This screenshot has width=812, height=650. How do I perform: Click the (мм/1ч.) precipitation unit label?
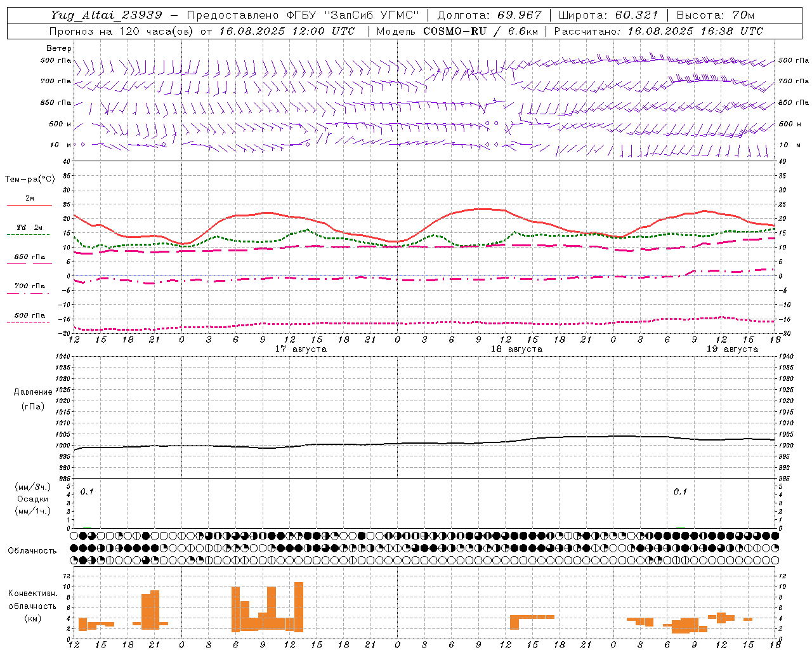(33, 511)
